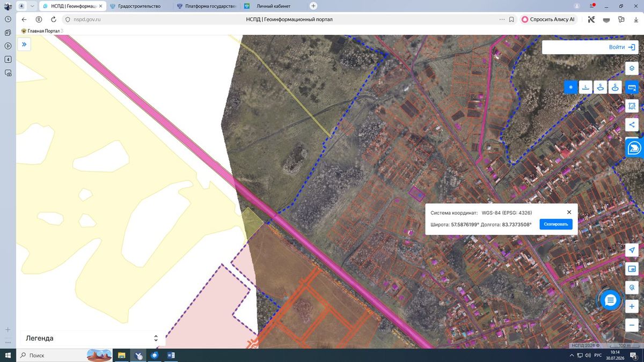Open the map layers panel

coord(632,69)
